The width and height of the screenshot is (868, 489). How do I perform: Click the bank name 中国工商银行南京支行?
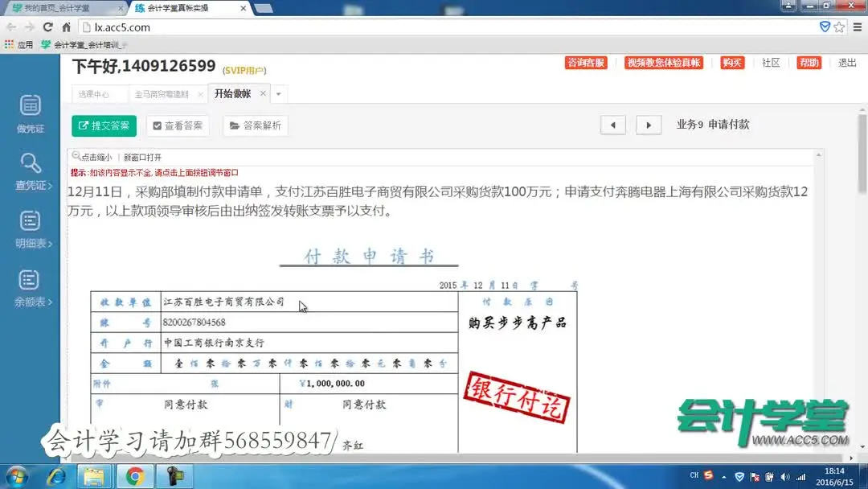tap(215, 343)
